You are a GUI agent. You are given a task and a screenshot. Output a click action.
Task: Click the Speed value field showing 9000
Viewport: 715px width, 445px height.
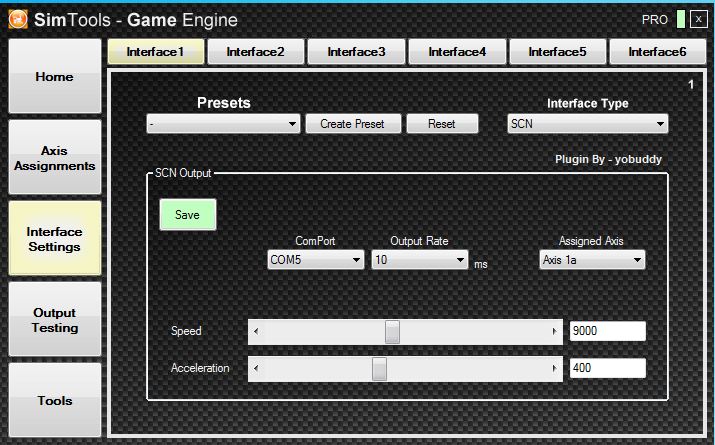coord(607,332)
